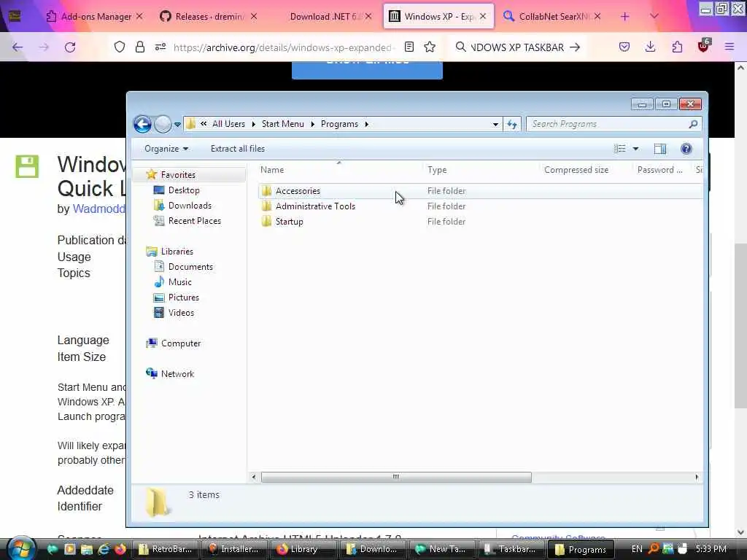Click the uBlock Origin extension icon

704,46
